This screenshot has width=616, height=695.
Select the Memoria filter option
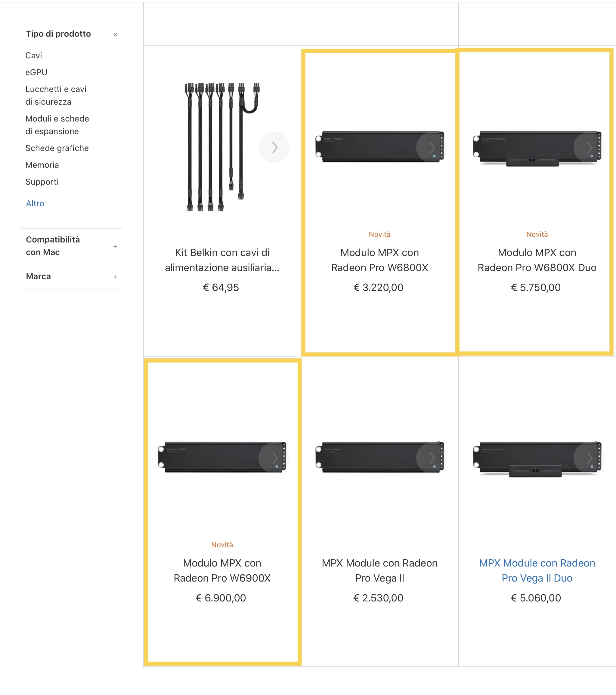point(42,165)
